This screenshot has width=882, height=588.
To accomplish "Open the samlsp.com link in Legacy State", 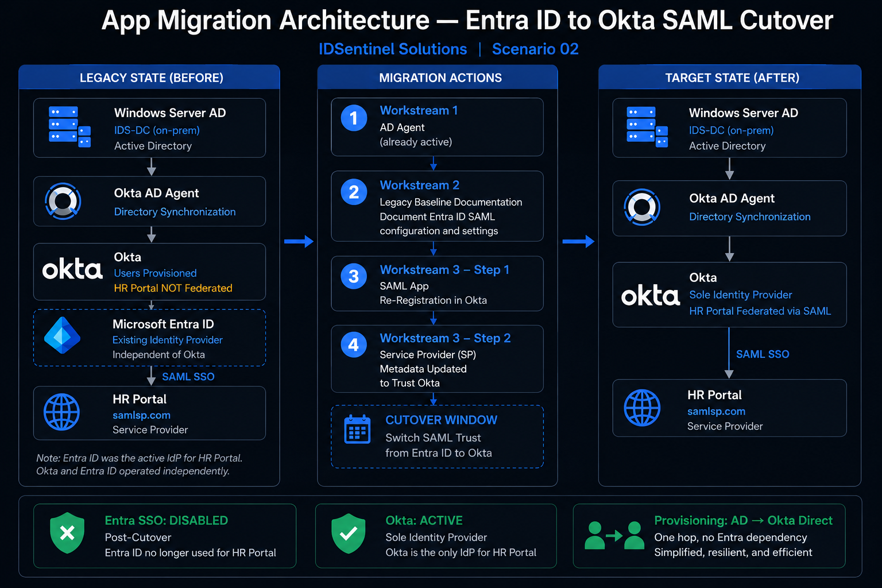I will [x=141, y=415].
